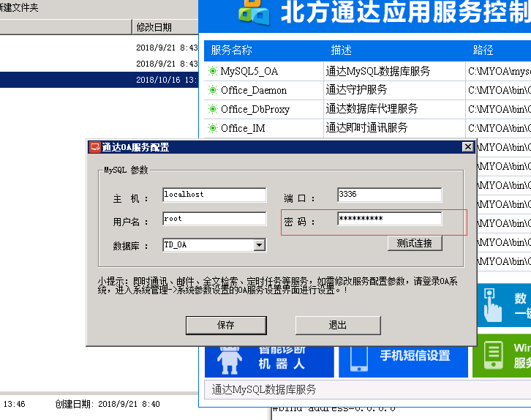The height and width of the screenshot is (420, 531).
Task: Click the phone icon on 手机短信设置 tile
Action: click(x=359, y=359)
